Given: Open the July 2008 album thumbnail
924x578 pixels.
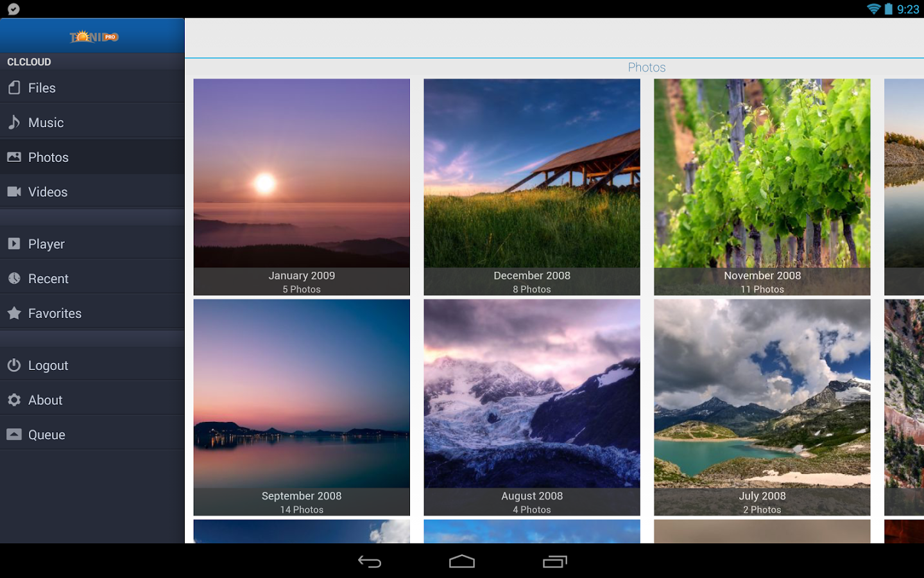Looking at the screenshot, I should 762,407.
